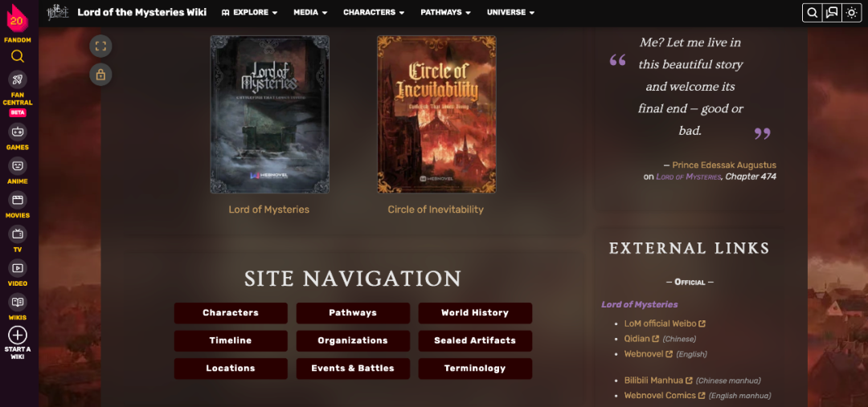This screenshot has width=868, height=407.
Task: Expand the Universe dropdown menu
Action: pos(511,12)
